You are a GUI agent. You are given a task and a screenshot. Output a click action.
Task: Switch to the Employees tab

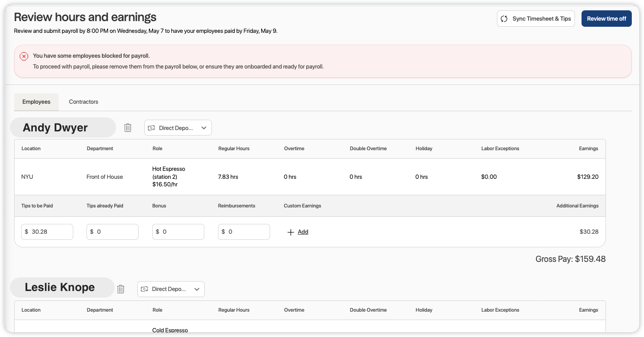[x=36, y=102]
